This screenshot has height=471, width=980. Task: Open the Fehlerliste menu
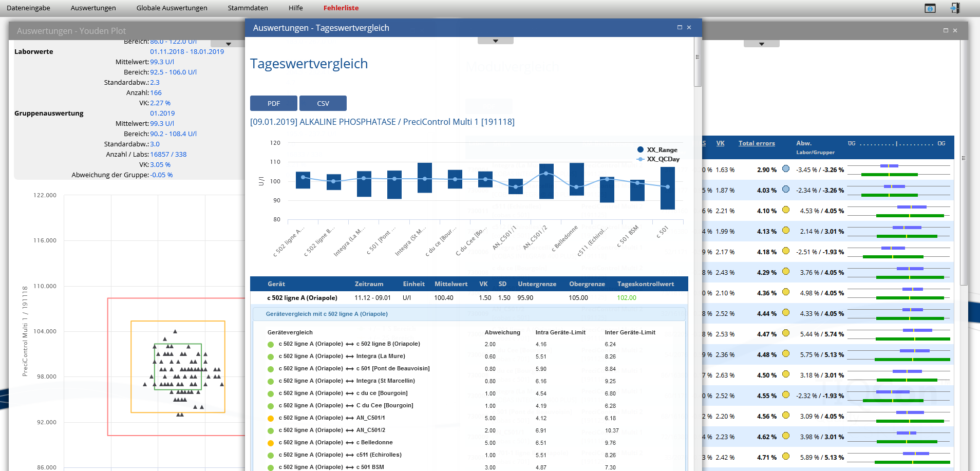coord(341,8)
